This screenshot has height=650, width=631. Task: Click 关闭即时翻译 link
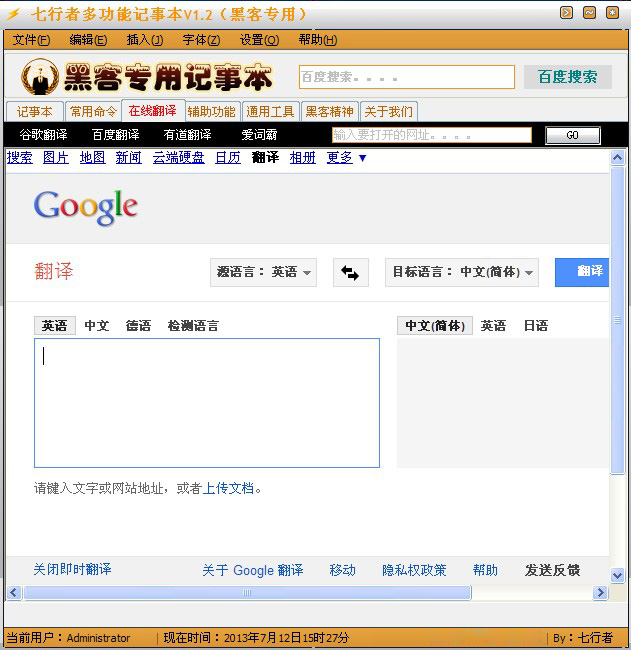73,569
